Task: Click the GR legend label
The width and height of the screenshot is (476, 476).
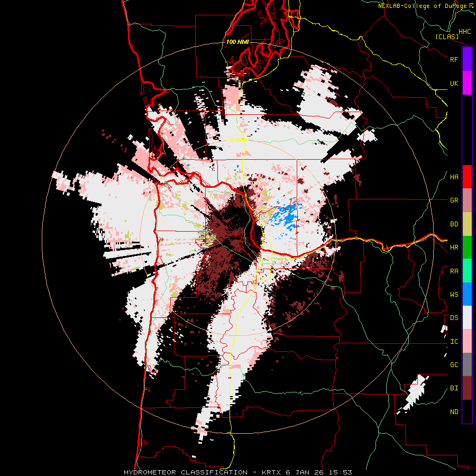Action: click(x=454, y=200)
